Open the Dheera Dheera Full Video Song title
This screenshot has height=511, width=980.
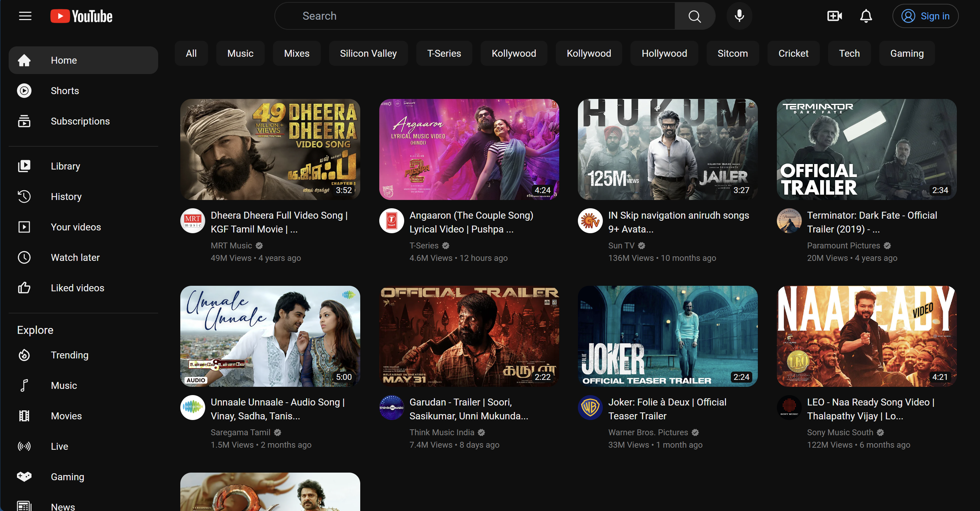pos(279,222)
